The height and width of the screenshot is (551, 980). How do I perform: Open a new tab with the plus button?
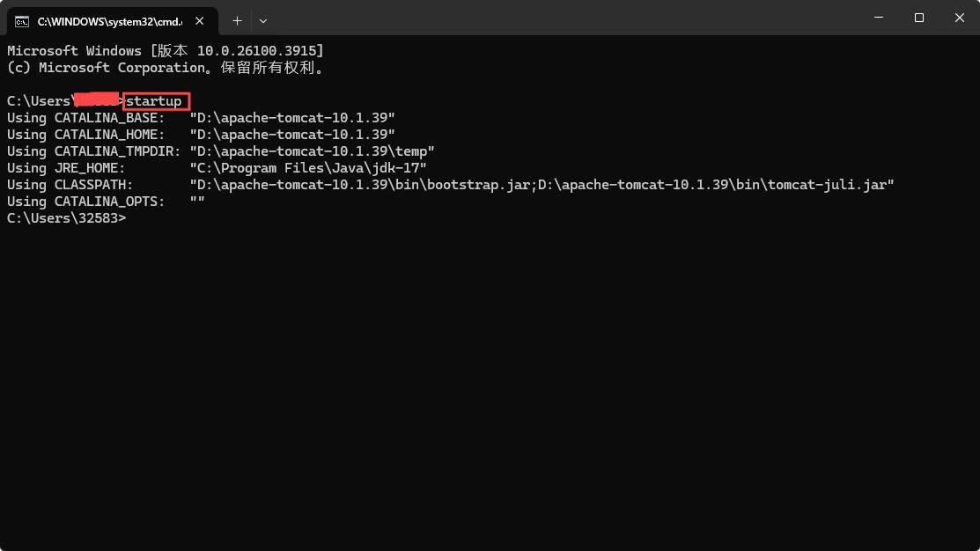tap(238, 20)
